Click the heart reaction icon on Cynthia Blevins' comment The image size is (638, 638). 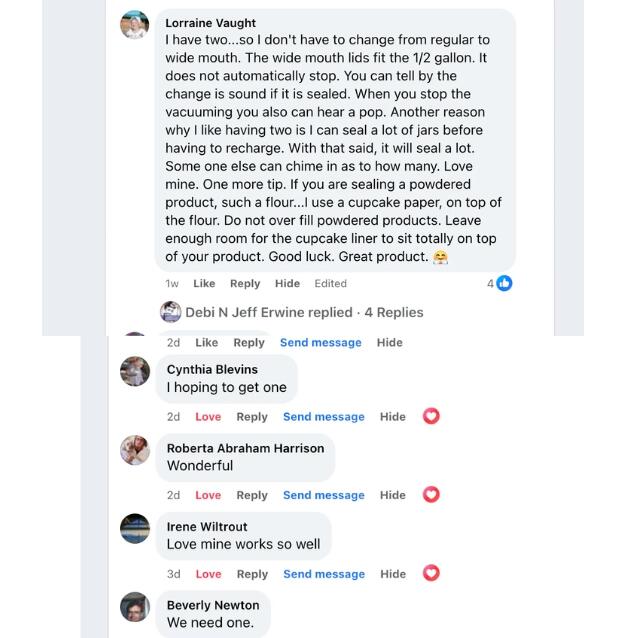431,416
